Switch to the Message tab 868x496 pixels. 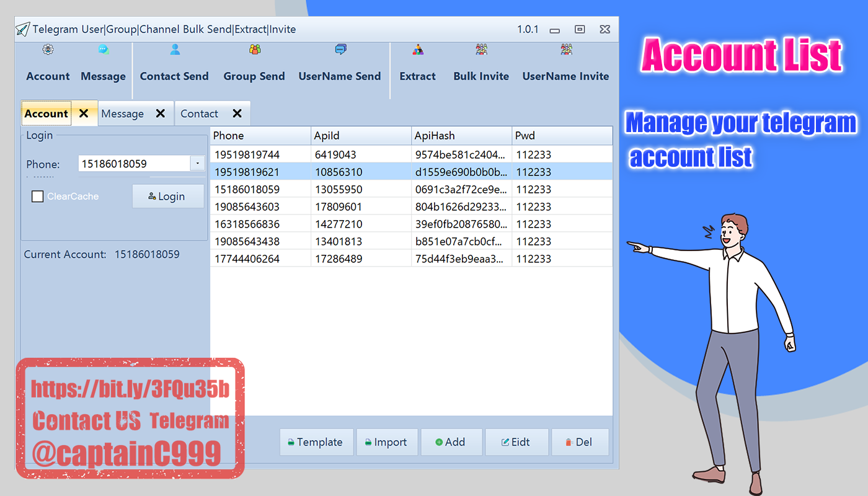coord(123,113)
